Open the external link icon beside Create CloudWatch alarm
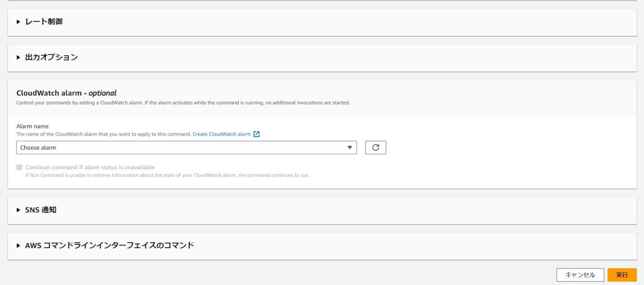Image resolution: width=644 pixels, height=285 pixels. click(x=256, y=134)
